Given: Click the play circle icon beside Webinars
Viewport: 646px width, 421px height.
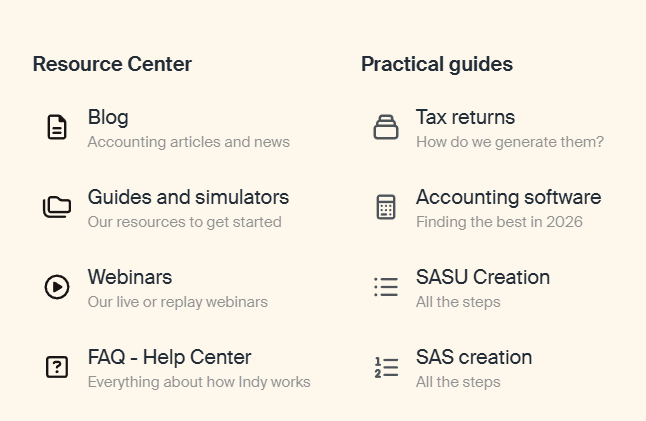Looking at the screenshot, I should pos(57,287).
